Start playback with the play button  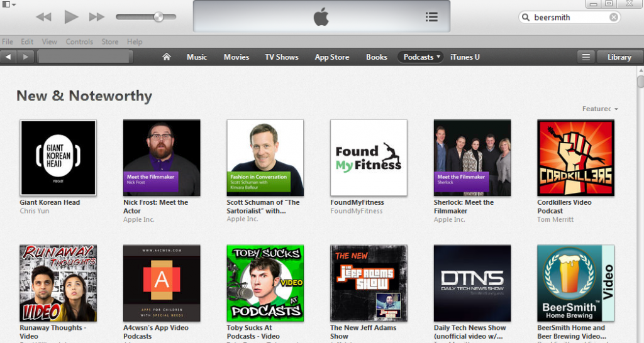click(x=71, y=17)
